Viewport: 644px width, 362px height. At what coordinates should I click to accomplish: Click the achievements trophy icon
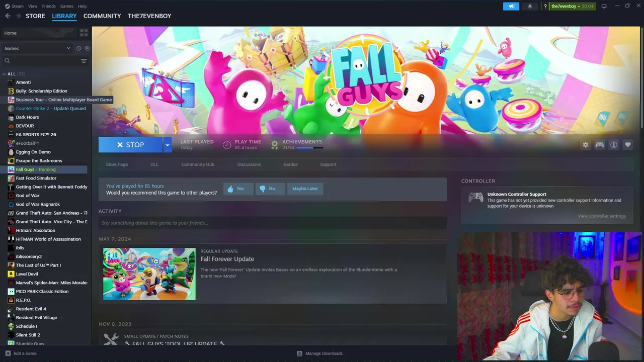(275, 145)
